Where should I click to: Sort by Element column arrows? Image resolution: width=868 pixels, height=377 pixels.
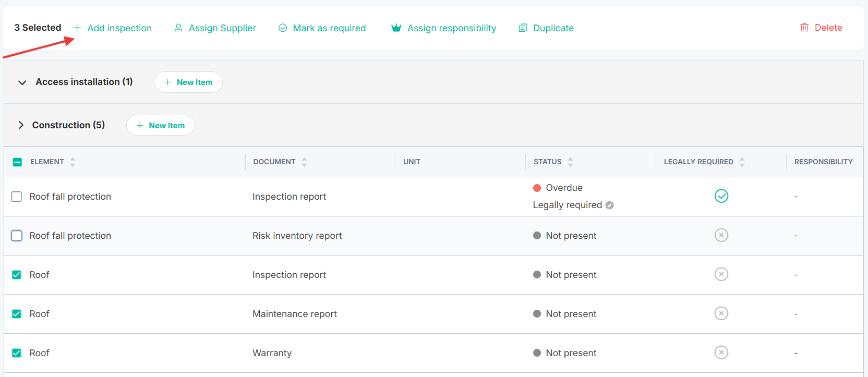click(73, 162)
